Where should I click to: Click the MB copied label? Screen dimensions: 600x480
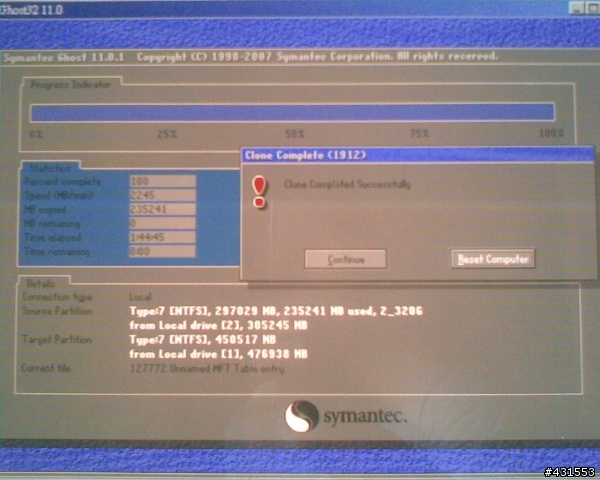pos(45,210)
